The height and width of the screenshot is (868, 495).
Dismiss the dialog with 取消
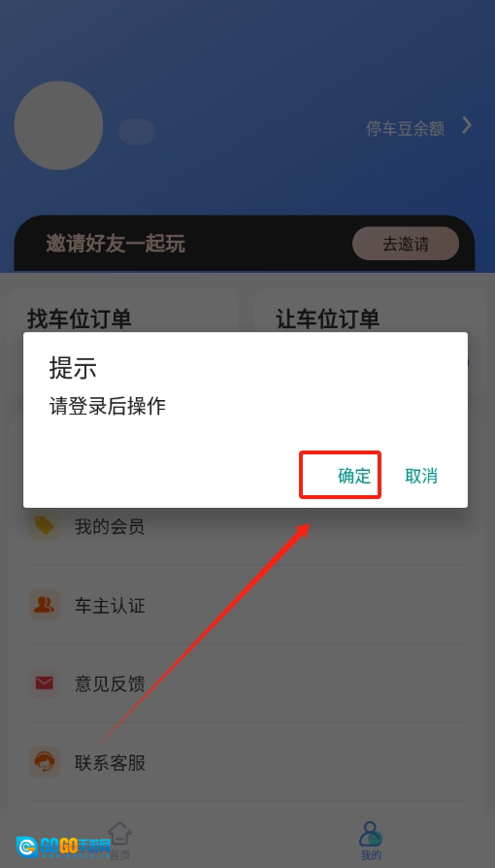click(421, 476)
